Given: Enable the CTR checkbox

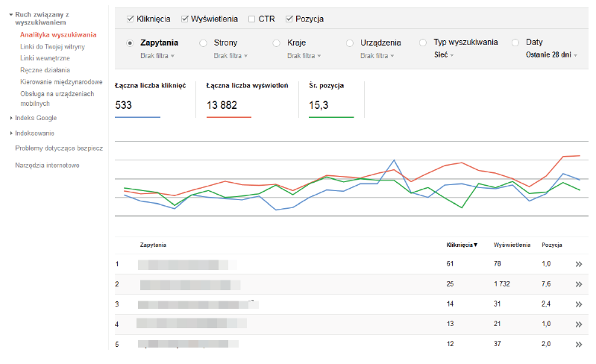Looking at the screenshot, I should coord(251,19).
